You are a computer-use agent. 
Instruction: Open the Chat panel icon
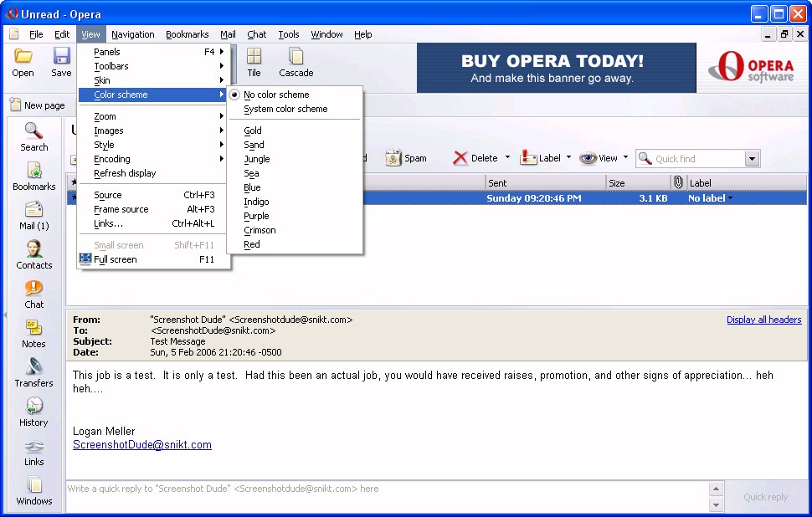pyautogui.click(x=34, y=294)
